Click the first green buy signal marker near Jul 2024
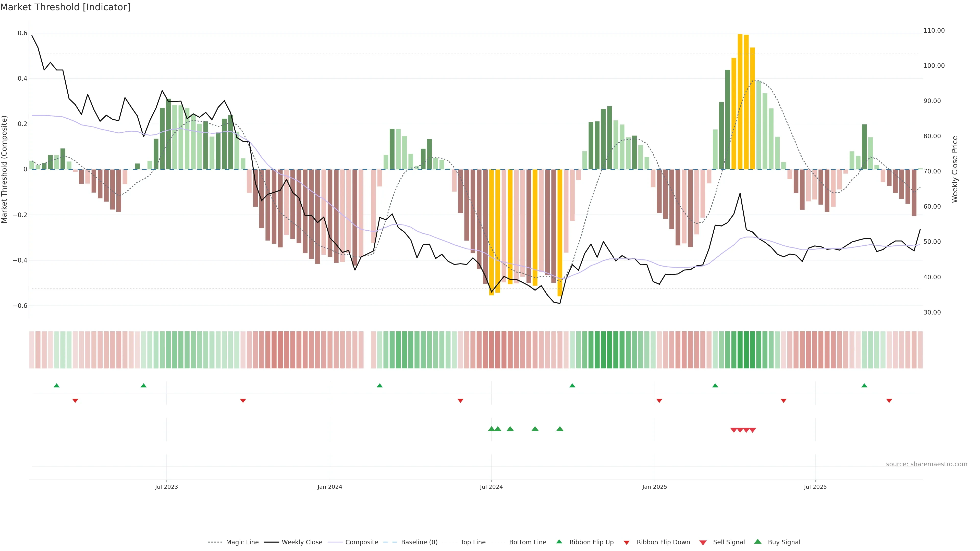The height and width of the screenshot is (551, 980). click(x=491, y=429)
